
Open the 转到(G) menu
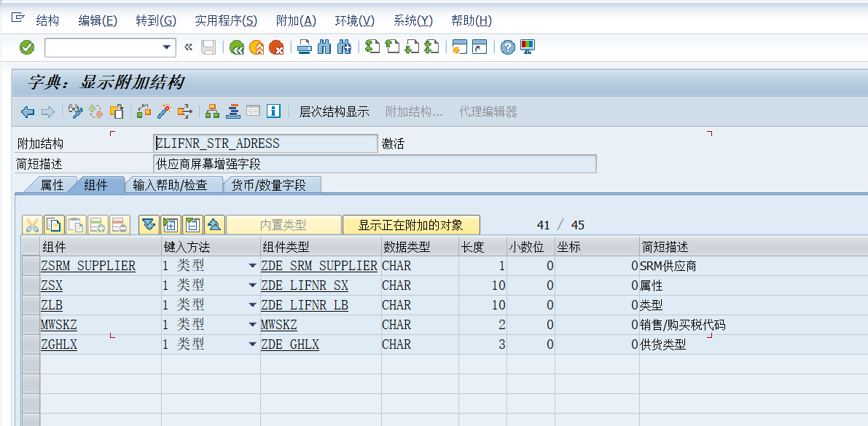tap(155, 21)
